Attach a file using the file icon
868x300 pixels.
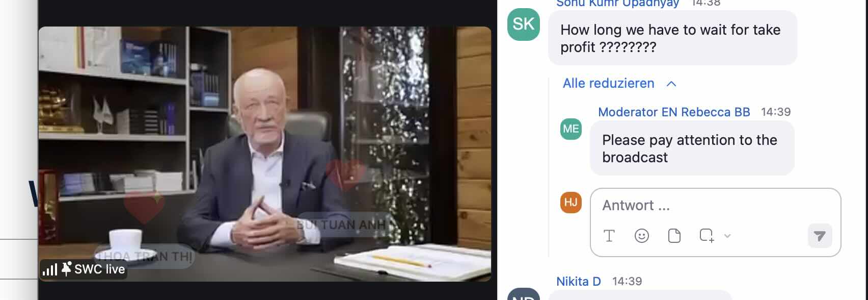click(x=674, y=236)
